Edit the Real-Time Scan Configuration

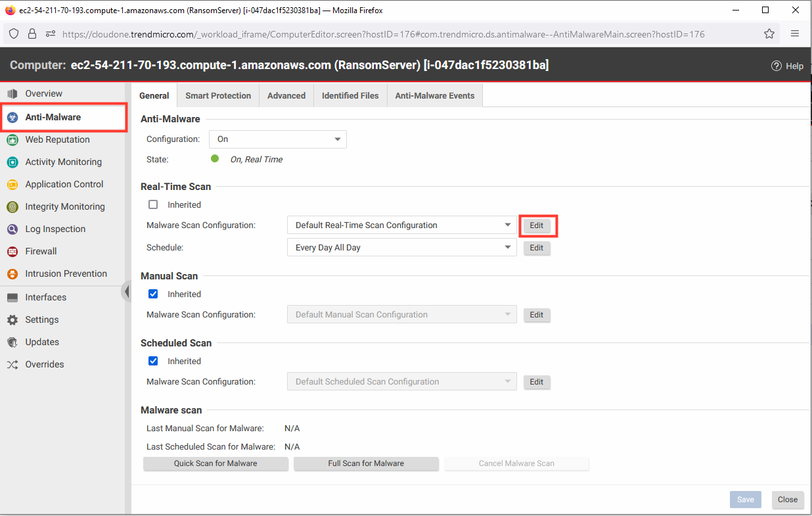pos(537,225)
